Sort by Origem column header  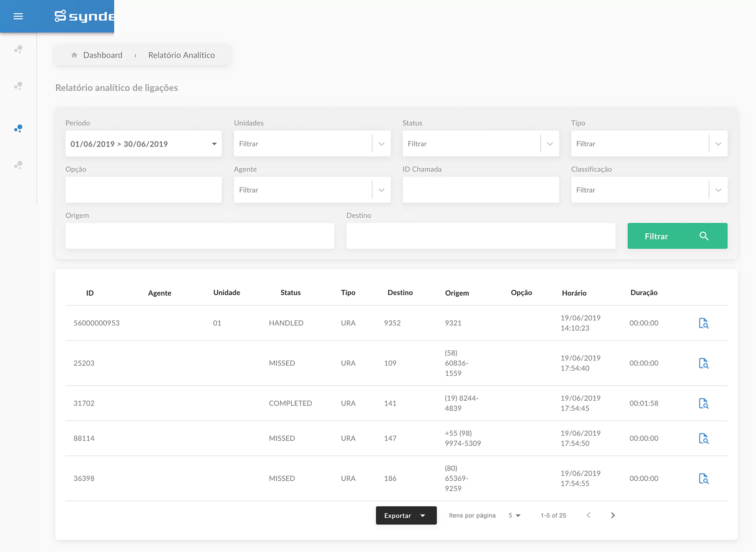[457, 293]
